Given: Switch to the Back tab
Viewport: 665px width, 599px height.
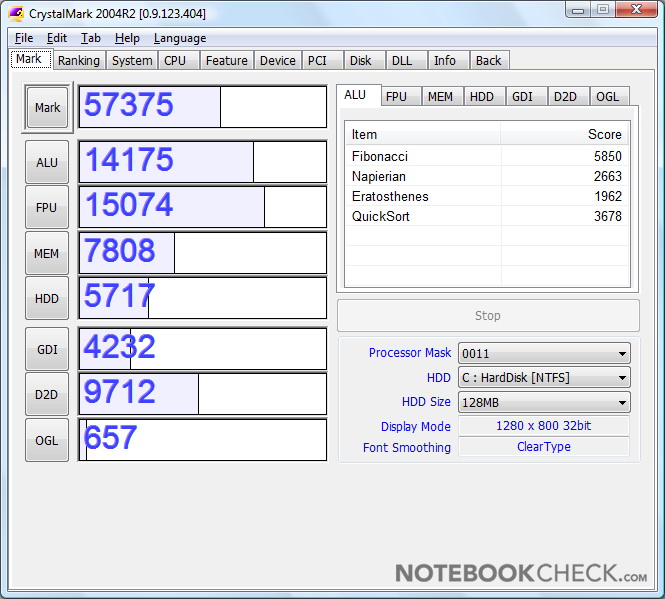Looking at the screenshot, I should tap(489, 60).
